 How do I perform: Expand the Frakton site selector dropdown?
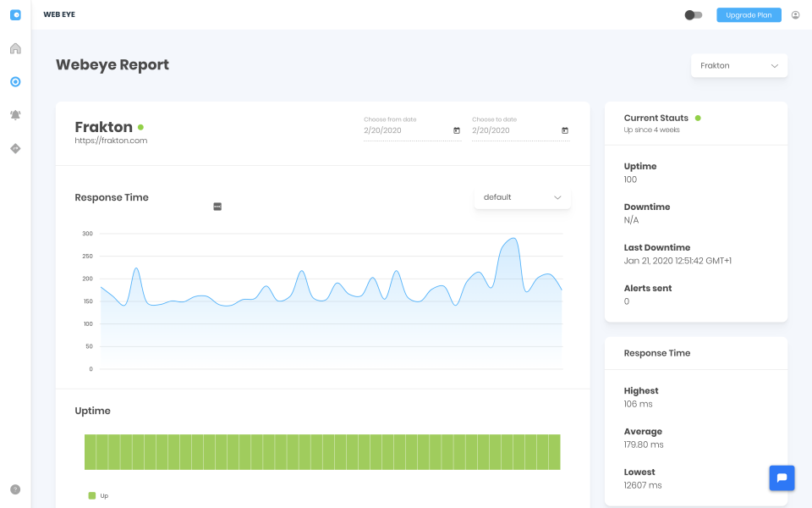pyautogui.click(x=739, y=66)
